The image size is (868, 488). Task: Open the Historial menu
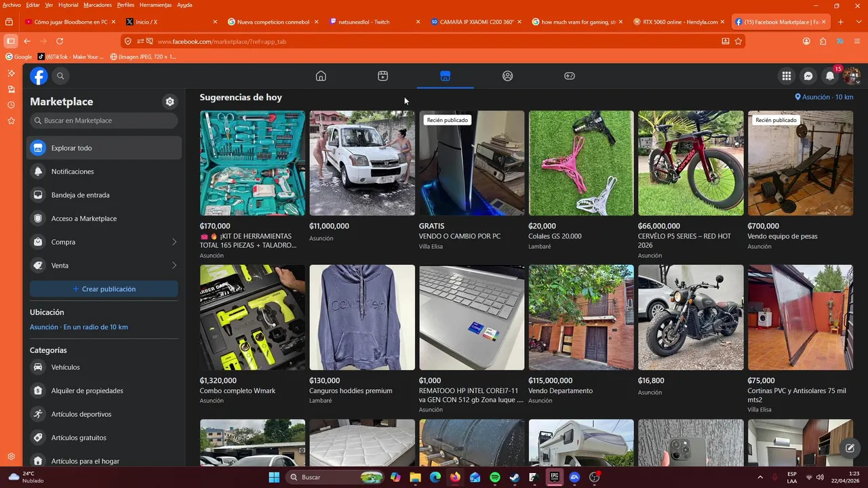(68, 5)
